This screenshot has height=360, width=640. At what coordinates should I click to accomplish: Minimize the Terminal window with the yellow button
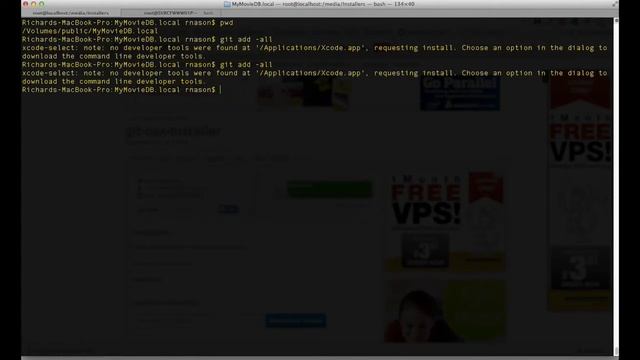pos(33,4)
